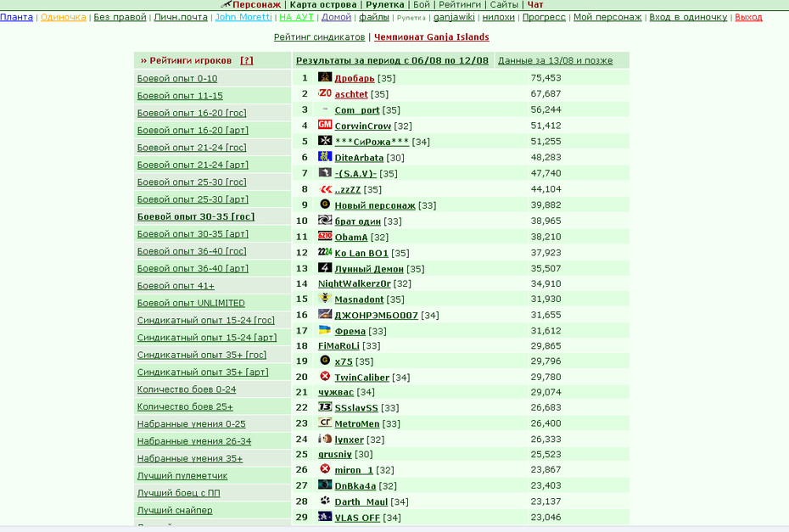Select Набранные умения 26-34 rating
This screenshot has height=532, width=789.
coord(193,441)
